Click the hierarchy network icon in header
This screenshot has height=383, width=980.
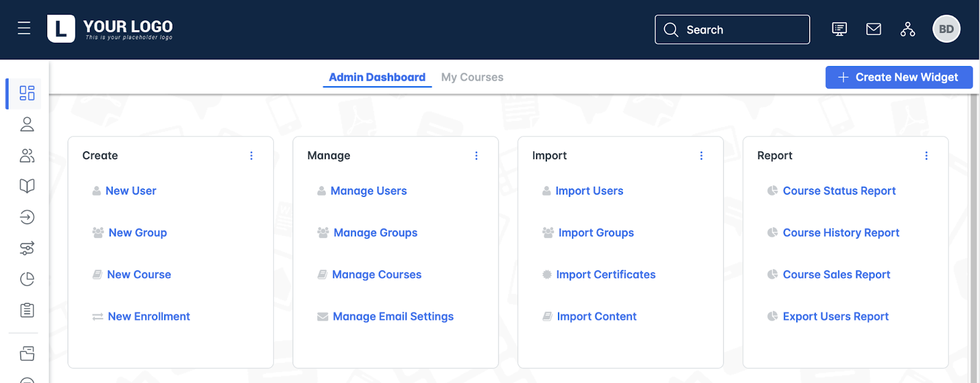click(907, 29)
